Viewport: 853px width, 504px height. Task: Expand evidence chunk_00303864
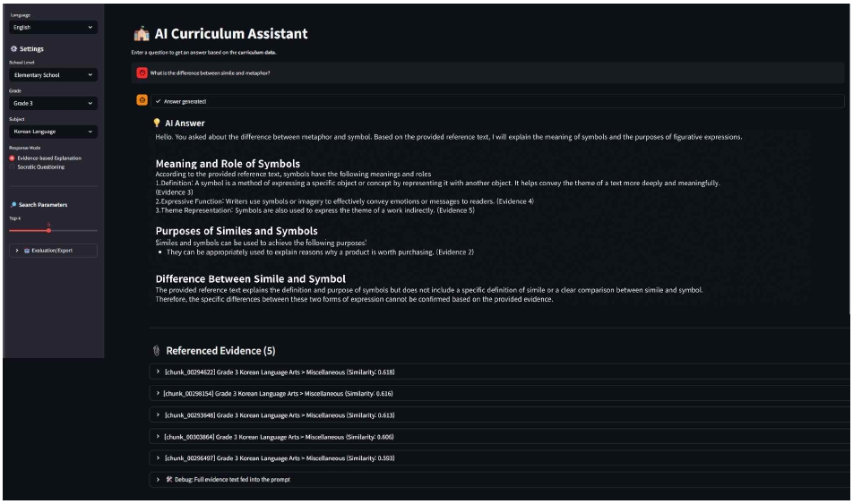[x=278, y=437]
